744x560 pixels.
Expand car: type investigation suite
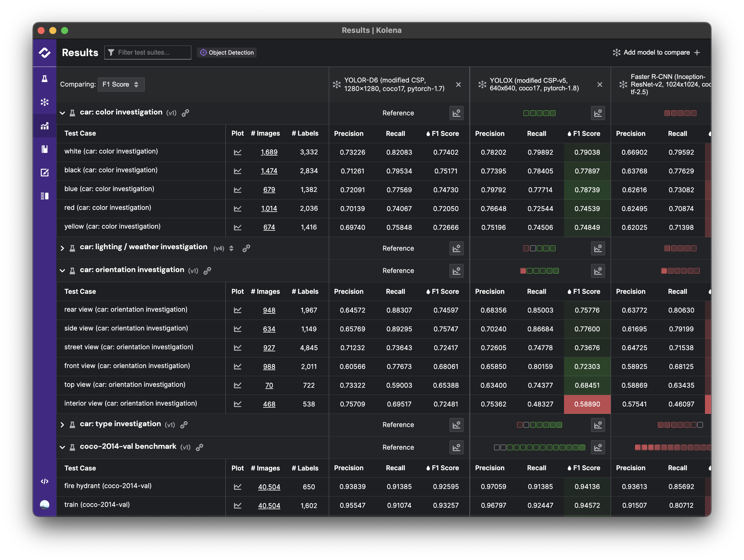pos(62,425)
